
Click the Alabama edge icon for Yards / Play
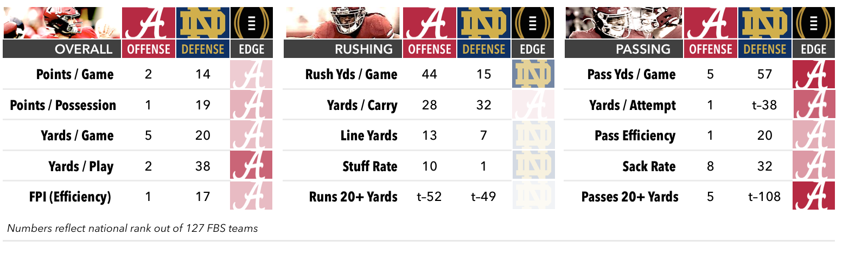(x=251, y=165)
